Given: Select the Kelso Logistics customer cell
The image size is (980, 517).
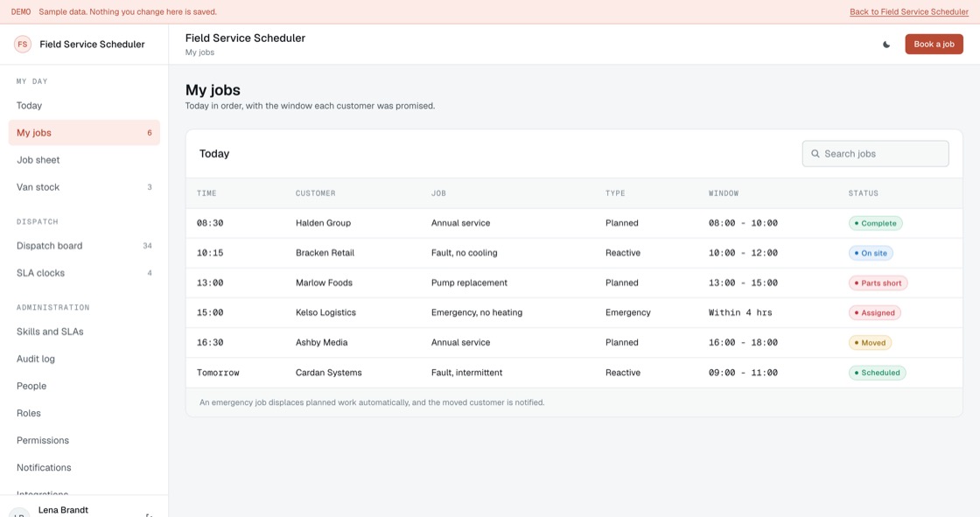Looking at the screenshot, I should pyautogui.click(x=325, y=312).
